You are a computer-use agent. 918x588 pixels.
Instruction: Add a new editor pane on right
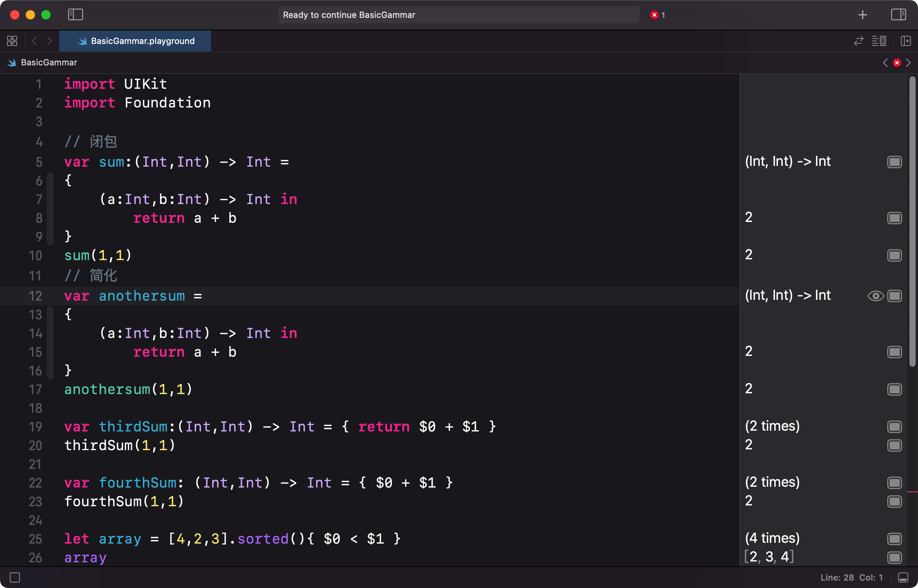point(906,41)
